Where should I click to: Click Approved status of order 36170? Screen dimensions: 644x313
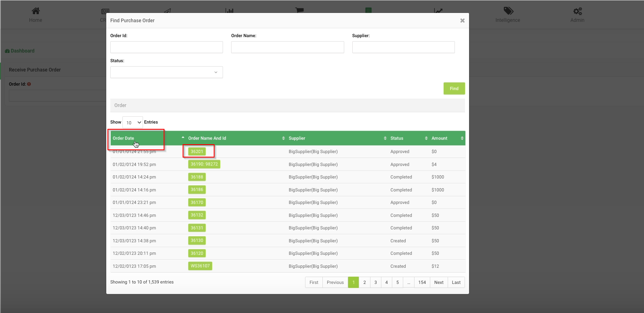(400, 202)
